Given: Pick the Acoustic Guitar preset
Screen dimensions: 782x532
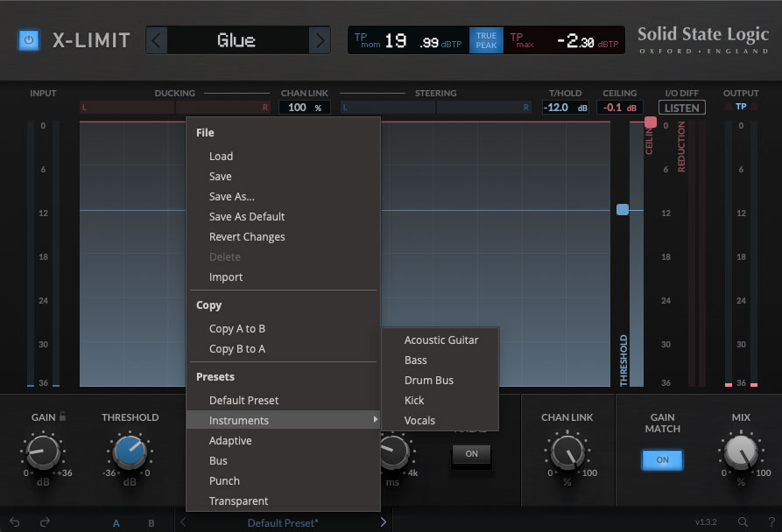Looking at the screenshot, I should click(440, 340).
